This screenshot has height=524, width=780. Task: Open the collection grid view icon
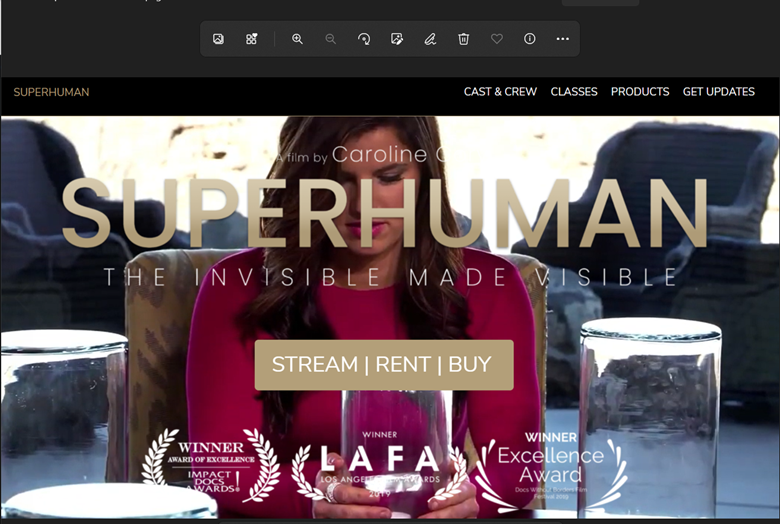252,39
